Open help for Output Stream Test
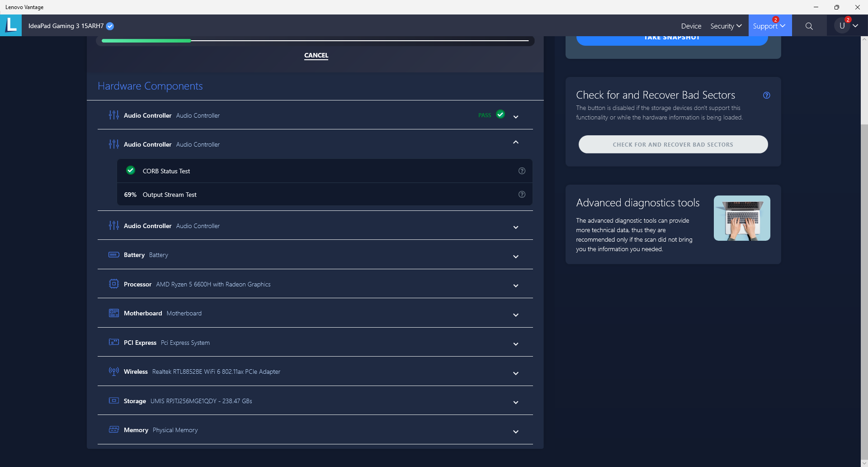Viewport: 868px width, 467px height. click(x=522, y=195)
